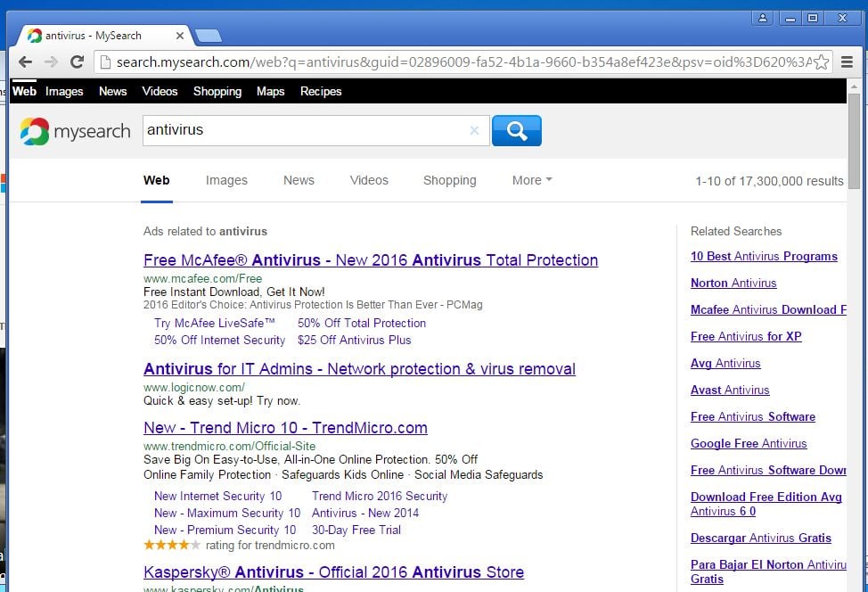Bookmark page with the star icon

click(x=822, y=62)
